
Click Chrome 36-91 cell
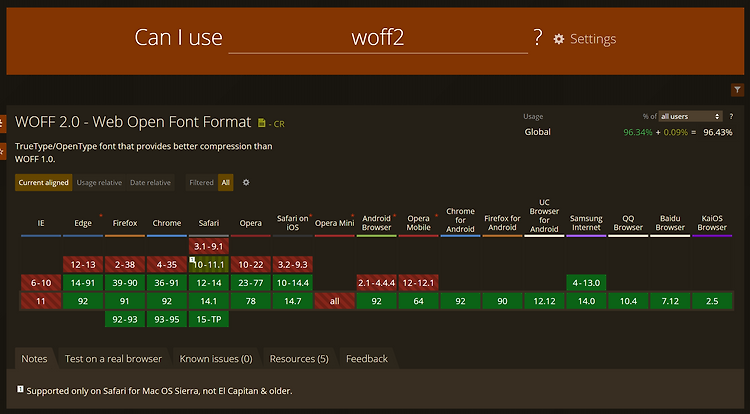click(167, 283)
